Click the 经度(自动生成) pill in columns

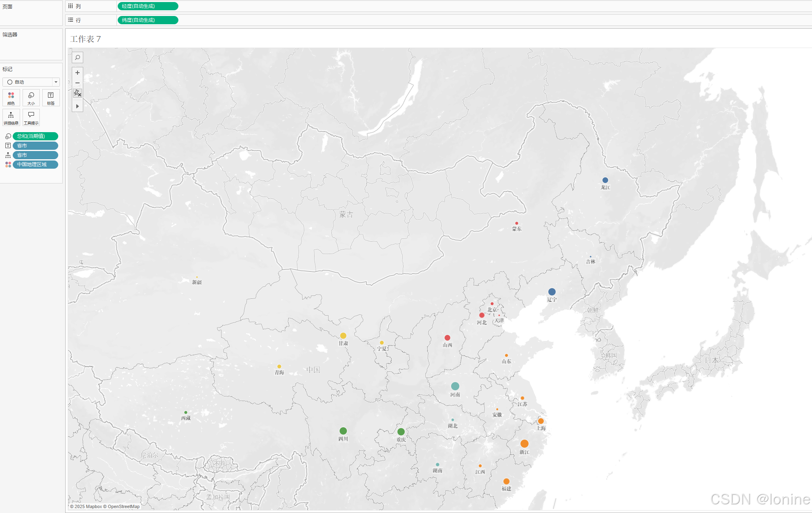click(x=148, y=6)
